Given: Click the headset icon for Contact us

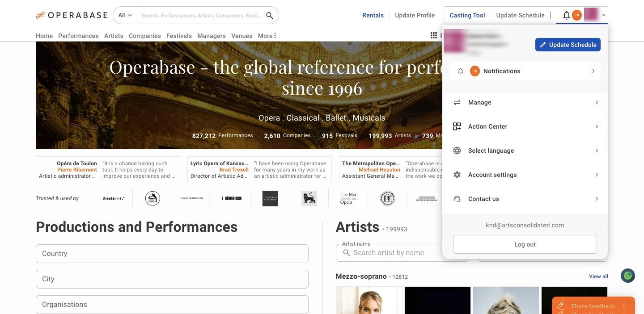Looking at the screenshot, I should click(457, 199).
